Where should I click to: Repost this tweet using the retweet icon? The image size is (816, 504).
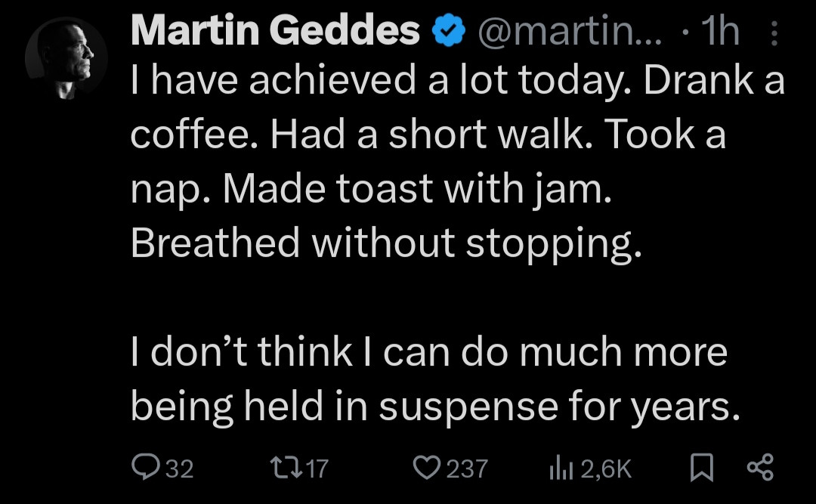287,468
